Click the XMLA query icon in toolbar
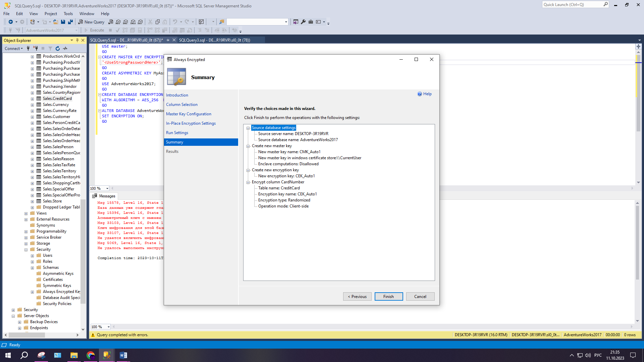Image resolution: width=644 pixels, height=362 pixels. (133, 22)
